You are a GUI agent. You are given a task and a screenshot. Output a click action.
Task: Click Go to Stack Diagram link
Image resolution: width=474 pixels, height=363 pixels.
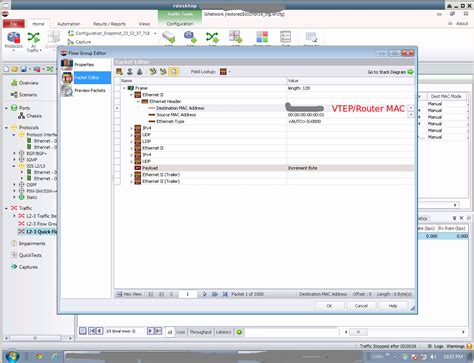coord(386,72)
